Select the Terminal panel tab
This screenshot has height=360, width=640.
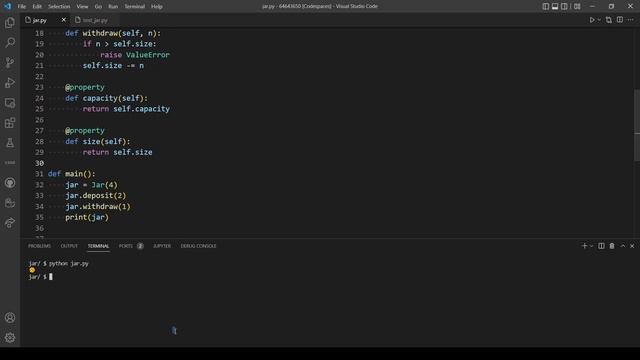(98, 246)
